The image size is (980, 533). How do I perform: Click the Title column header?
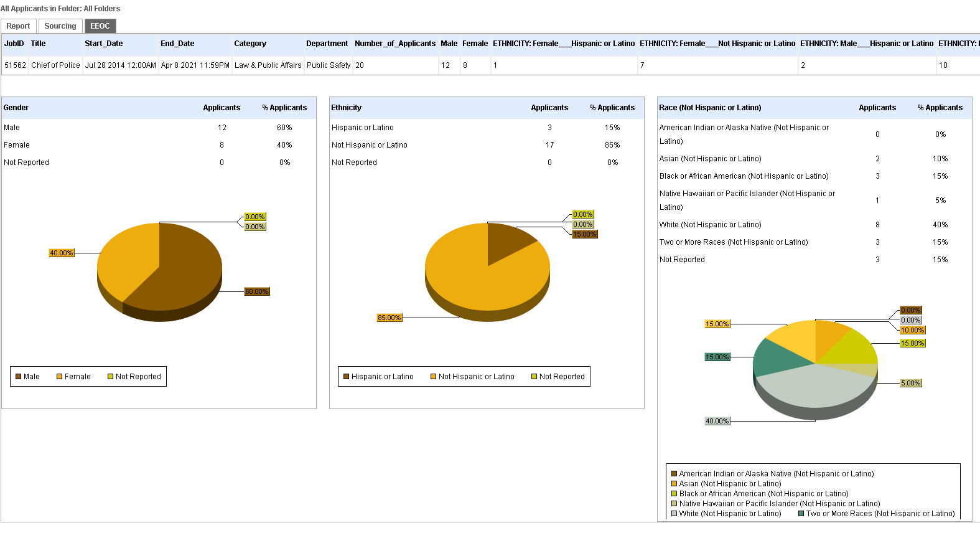coord(39,44)
